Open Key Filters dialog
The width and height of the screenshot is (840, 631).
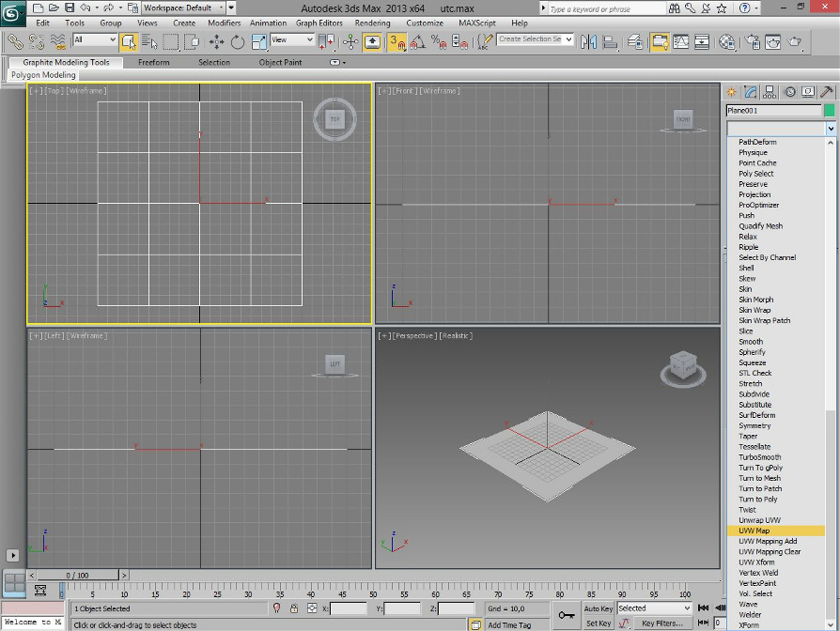[662, 623]
